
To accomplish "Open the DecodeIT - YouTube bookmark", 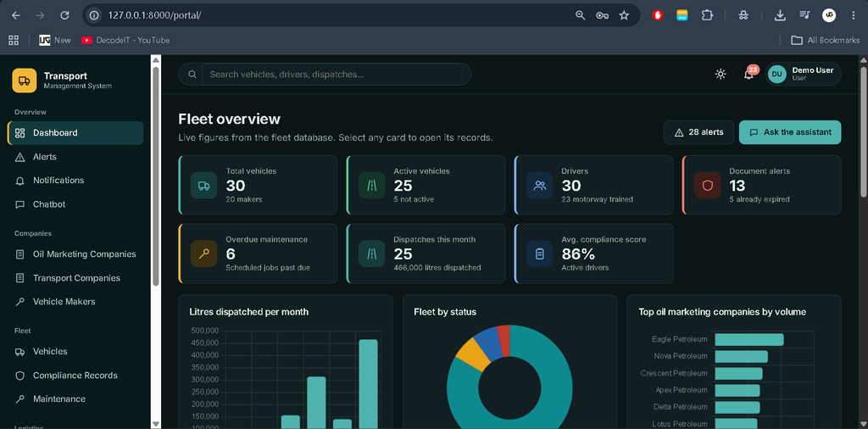I will coord(125,40).
